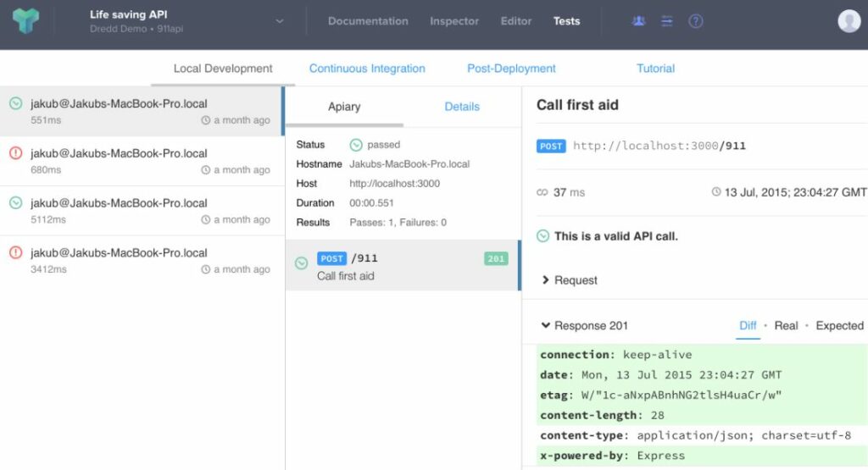Click the 37 ms latency icon
This screenshot has height=470, width=868.
point(542,192)
